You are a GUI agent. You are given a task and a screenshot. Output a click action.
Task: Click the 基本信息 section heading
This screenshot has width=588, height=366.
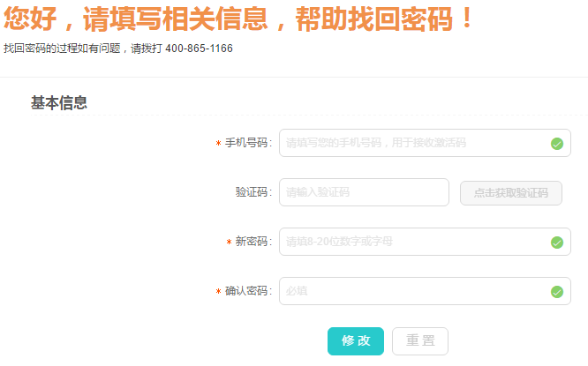pos(59,102)
